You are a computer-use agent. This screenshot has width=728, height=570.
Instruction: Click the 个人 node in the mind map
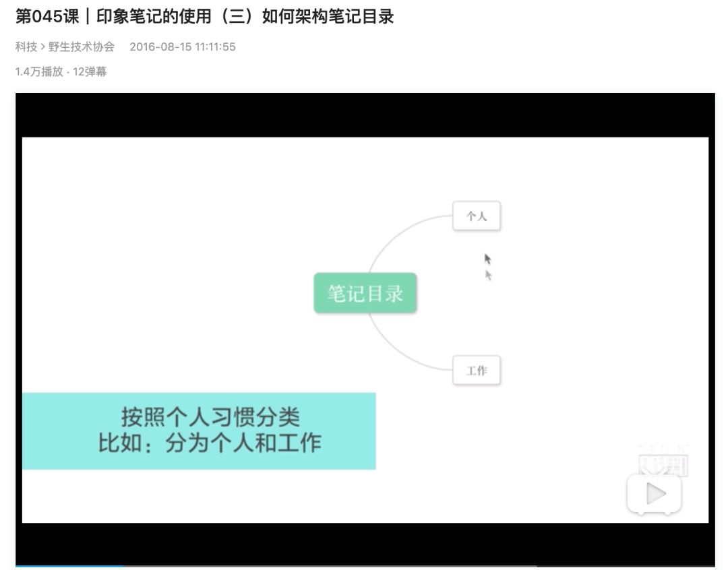(477, 216)
